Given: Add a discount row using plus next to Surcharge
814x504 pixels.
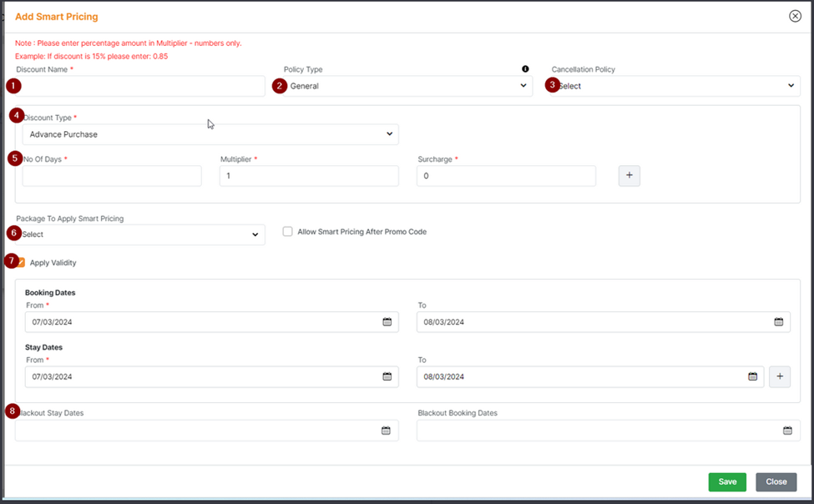Looking at the screenshot, I should click(629, 176).
